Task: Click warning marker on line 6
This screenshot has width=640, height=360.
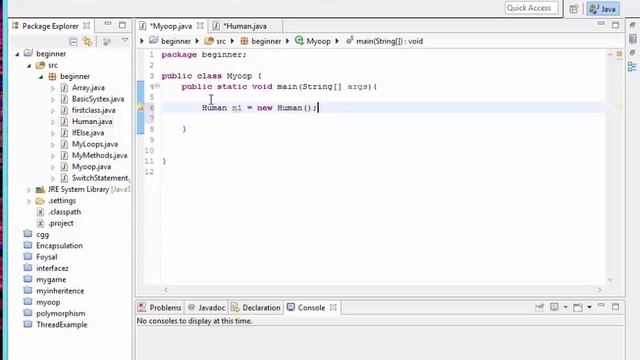Action: coord(140,108)
